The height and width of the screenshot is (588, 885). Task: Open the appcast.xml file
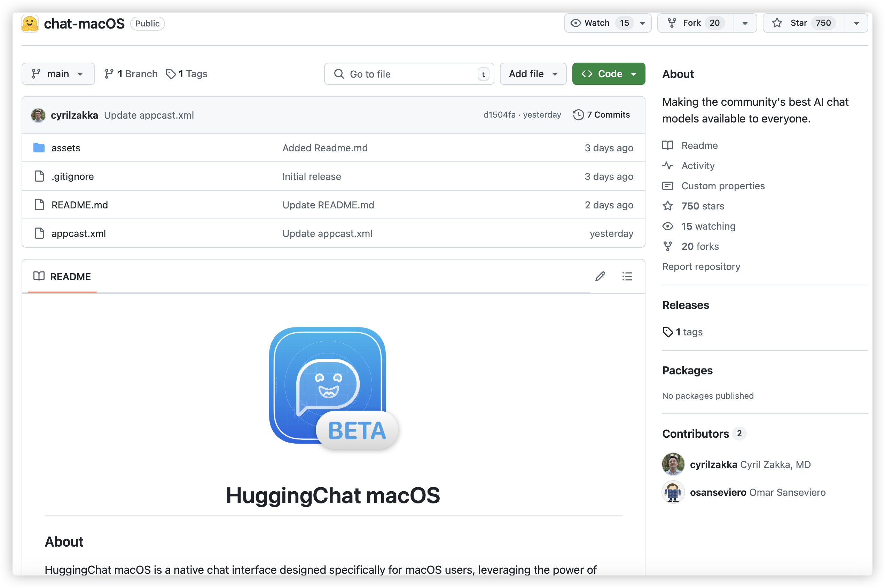(x=78, y=233)
